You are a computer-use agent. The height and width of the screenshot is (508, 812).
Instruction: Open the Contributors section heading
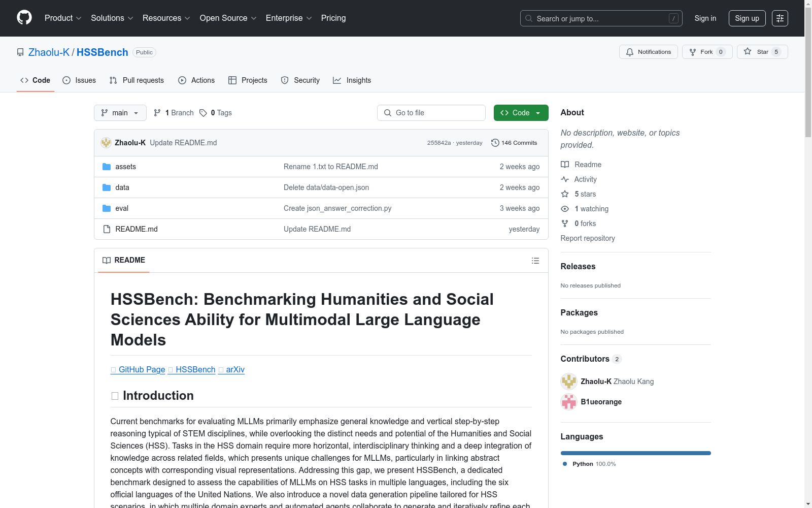point(585,359)
